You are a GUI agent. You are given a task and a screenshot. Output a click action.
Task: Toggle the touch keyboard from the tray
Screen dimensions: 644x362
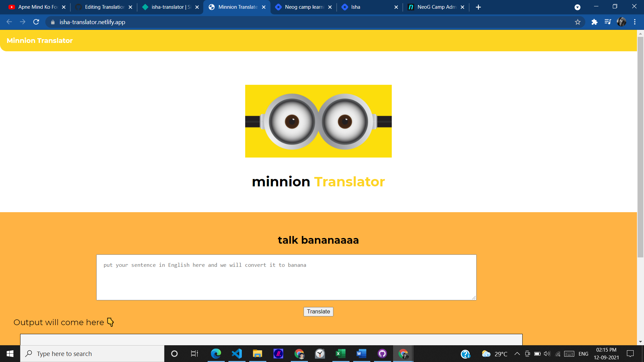[569, 354]
